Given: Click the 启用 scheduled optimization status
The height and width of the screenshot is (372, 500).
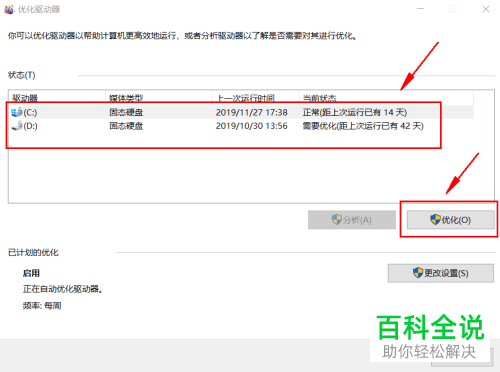Looking at the screenshot, I should [x=31, y=273].
